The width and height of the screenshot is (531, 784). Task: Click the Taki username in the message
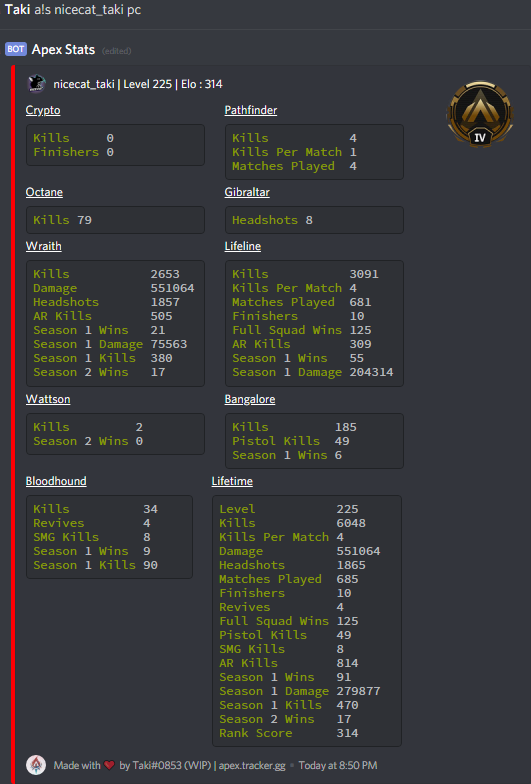pos(18,10)
